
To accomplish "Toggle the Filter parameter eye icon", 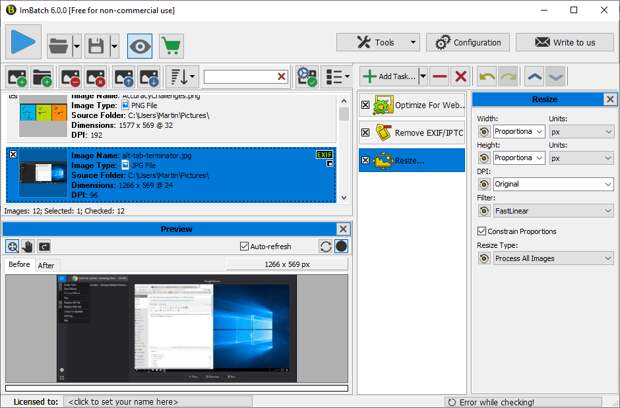I will (x=484, y=211).
